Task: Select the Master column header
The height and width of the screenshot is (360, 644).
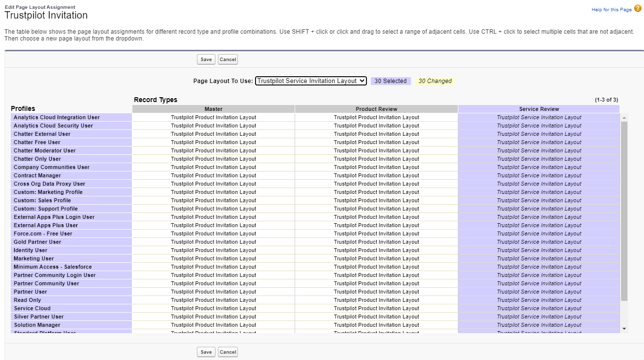Action: (x=213, y=108)
